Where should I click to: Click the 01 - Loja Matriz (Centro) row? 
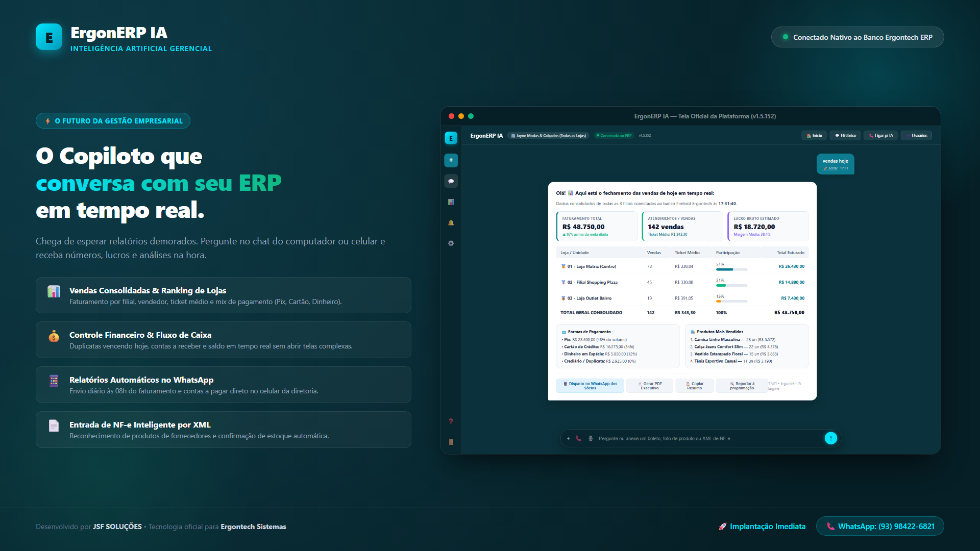point(682,266)
